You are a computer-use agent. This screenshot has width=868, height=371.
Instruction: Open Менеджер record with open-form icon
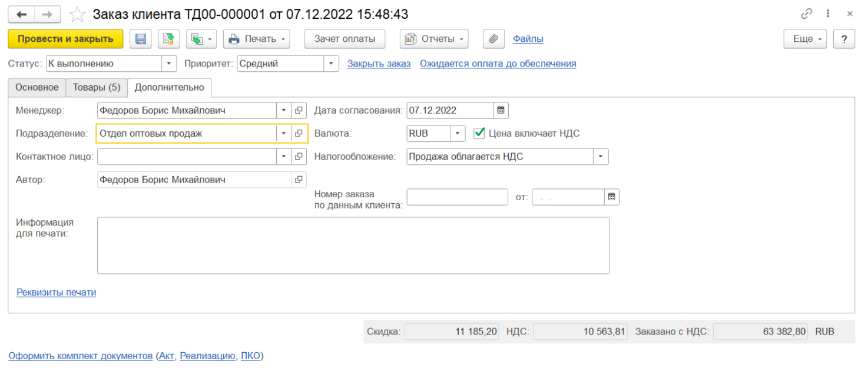click(299, 110)
